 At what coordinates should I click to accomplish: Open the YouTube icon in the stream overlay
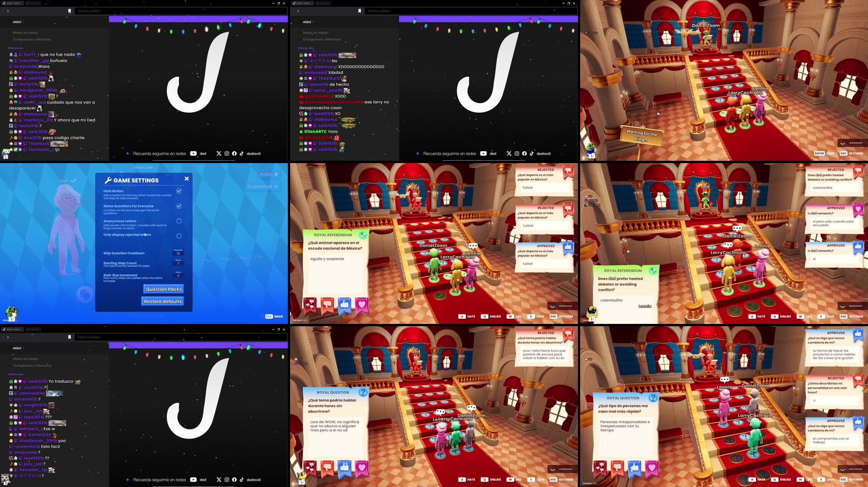194,154
